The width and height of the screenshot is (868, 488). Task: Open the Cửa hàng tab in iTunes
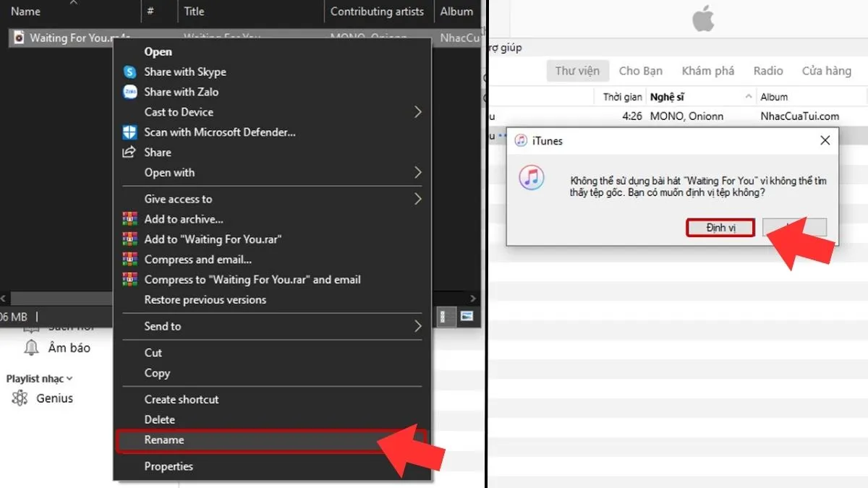826,71
